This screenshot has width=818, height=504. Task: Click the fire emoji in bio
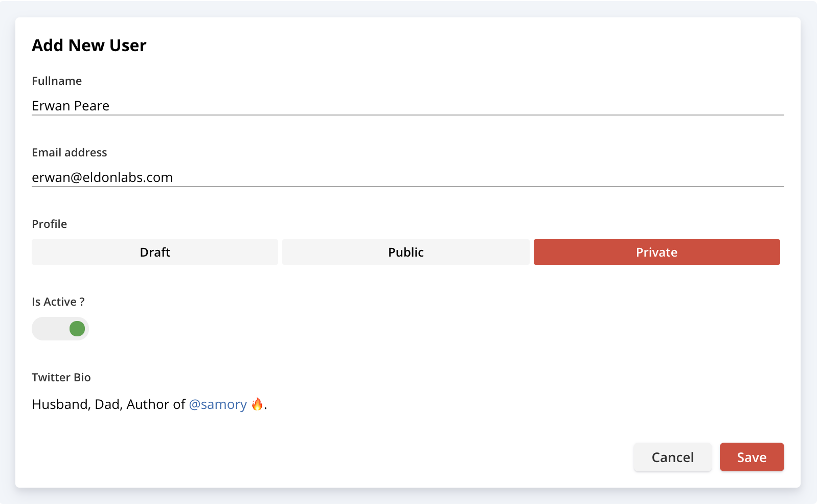click(257, 404)
